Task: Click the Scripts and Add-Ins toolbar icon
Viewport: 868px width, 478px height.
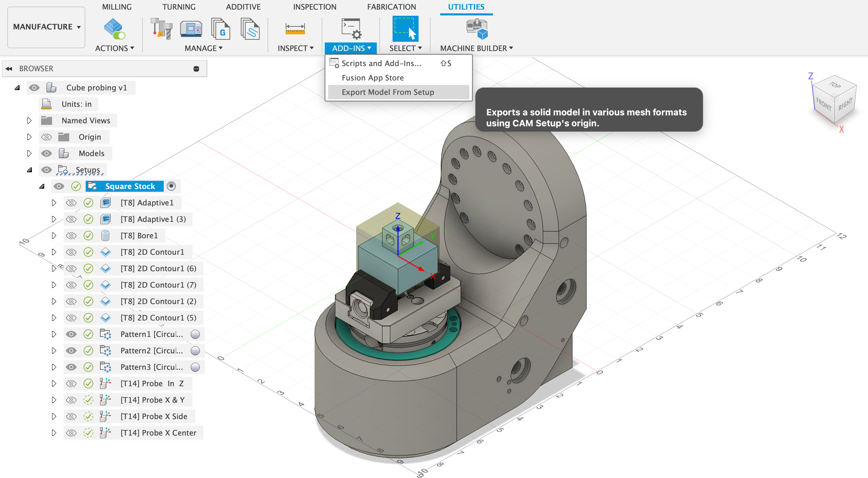Action: pyautogui.click(x=351, y=28)
